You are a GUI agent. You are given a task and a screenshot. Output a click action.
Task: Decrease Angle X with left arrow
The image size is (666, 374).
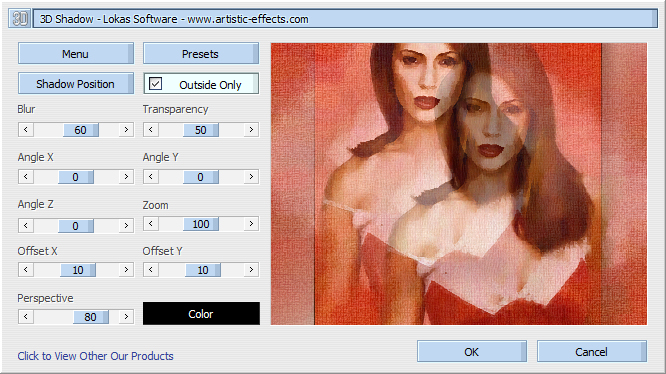tap(26, 177)
